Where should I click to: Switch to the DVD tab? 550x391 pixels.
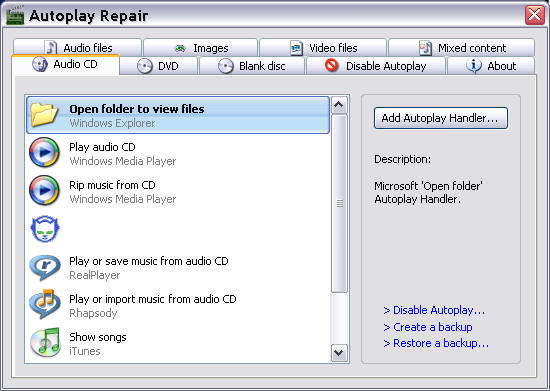159,66
